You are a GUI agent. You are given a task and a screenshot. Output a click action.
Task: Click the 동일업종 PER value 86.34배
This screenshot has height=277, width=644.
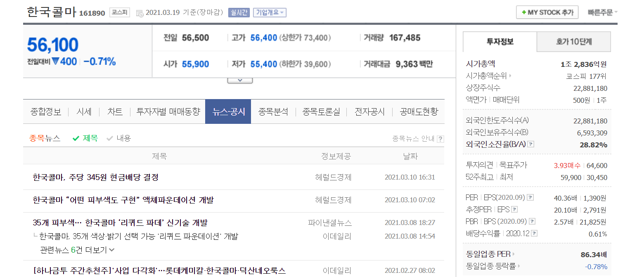(594, 254)
